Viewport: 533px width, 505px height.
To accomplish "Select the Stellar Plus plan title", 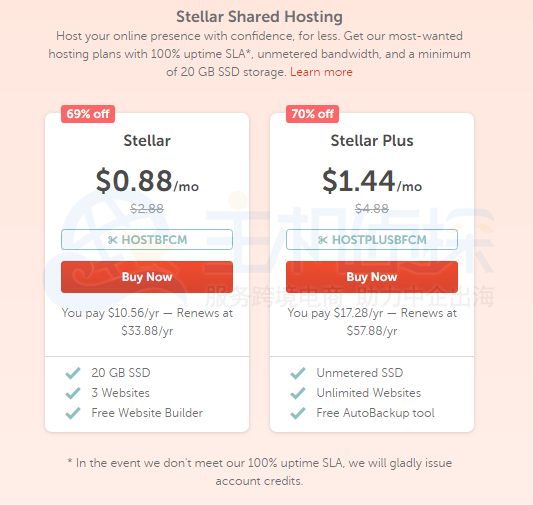I will [x=372, y=141].
